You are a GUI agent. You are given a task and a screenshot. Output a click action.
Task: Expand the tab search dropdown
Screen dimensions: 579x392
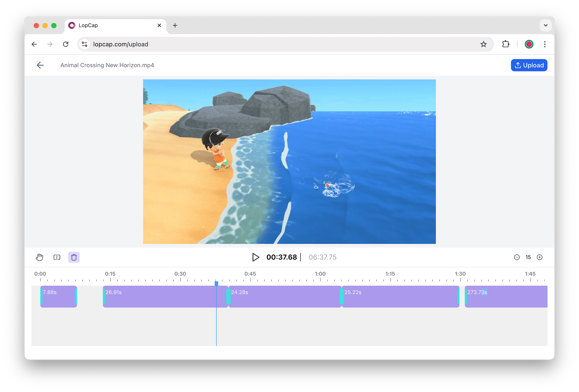[546, 25]
